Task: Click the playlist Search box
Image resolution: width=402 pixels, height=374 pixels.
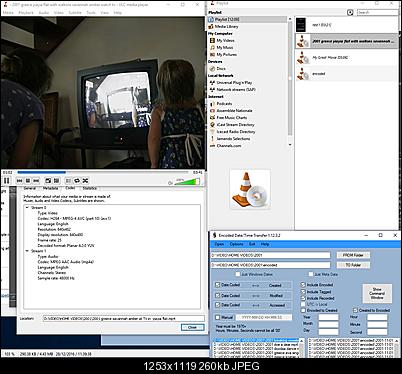Action: click(377, 12)
